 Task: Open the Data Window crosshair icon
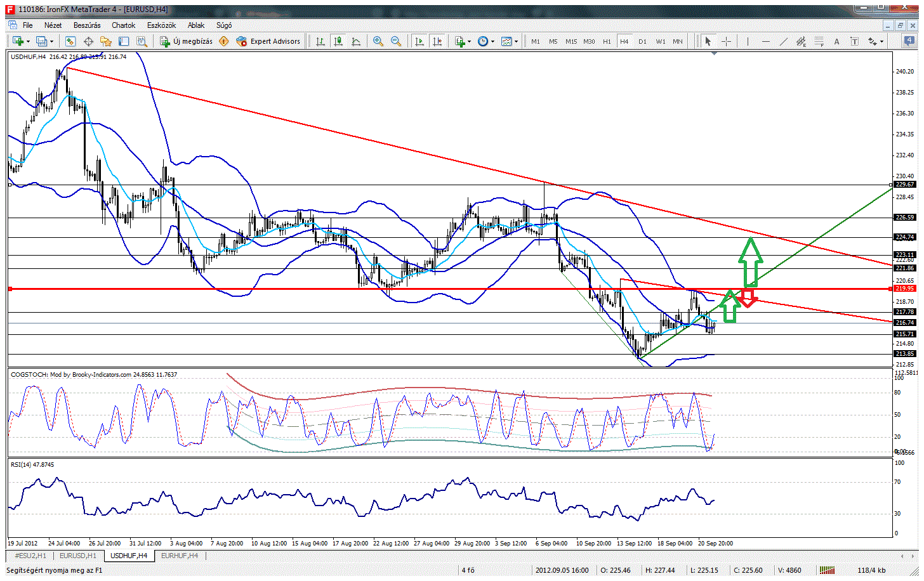click(88, 41)
